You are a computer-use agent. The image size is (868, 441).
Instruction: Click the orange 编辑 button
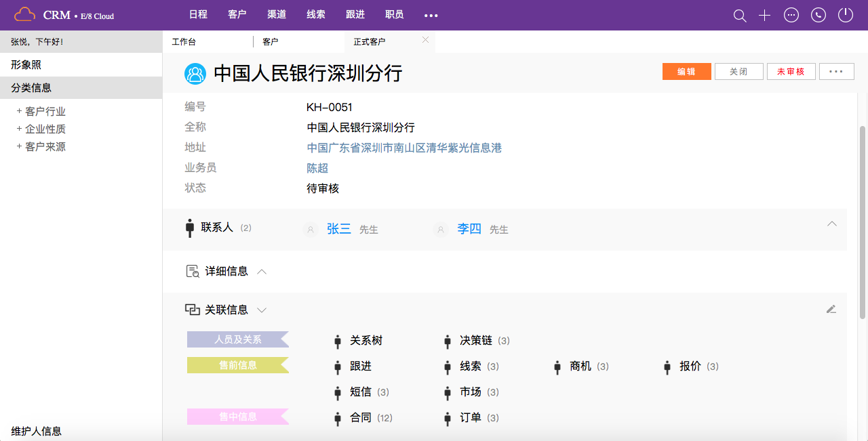tap(687, 71)
